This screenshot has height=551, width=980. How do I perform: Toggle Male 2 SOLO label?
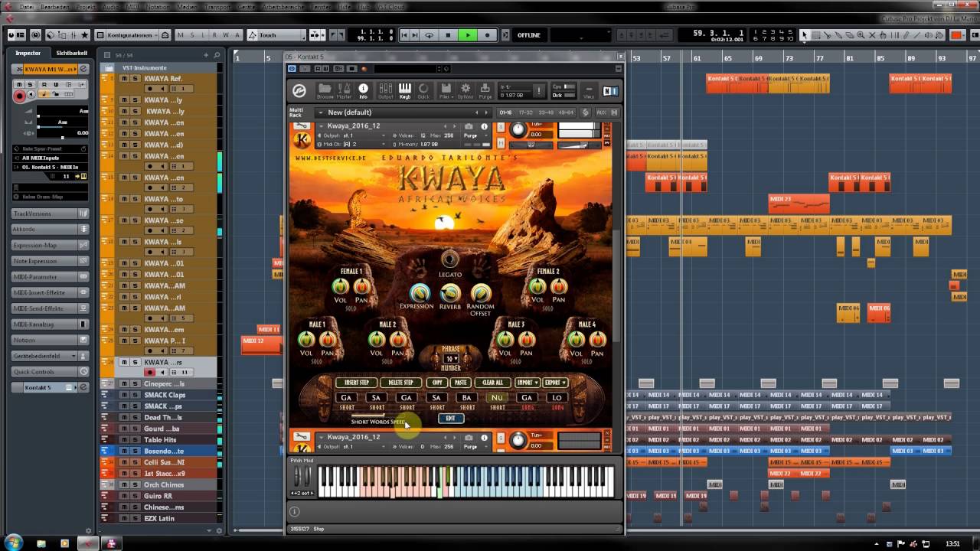(387, 361)
